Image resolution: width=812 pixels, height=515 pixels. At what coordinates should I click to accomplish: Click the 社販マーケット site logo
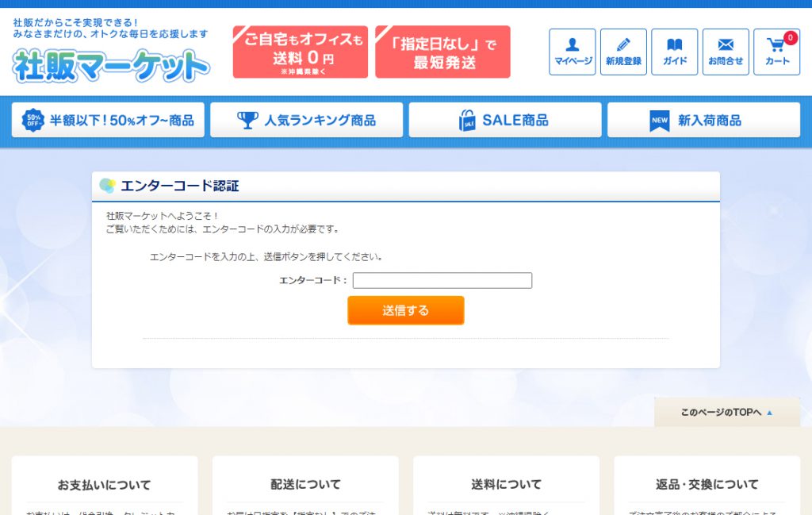coord(109,63)
